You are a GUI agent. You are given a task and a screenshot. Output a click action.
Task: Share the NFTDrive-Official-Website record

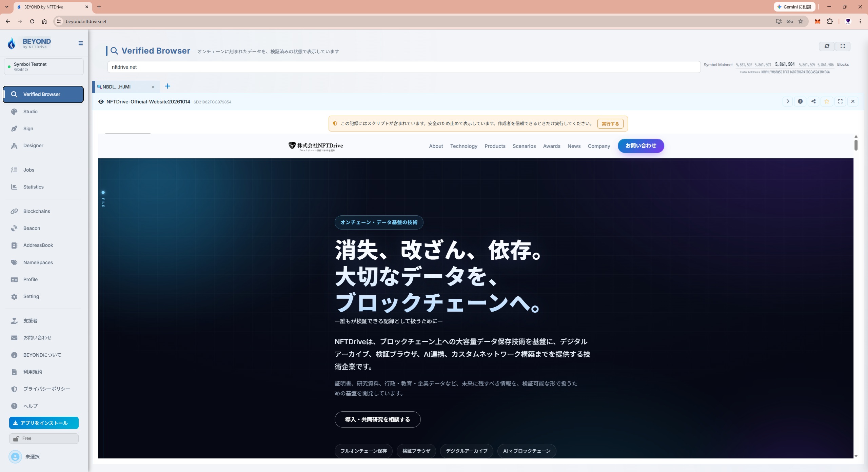(813, 101)
